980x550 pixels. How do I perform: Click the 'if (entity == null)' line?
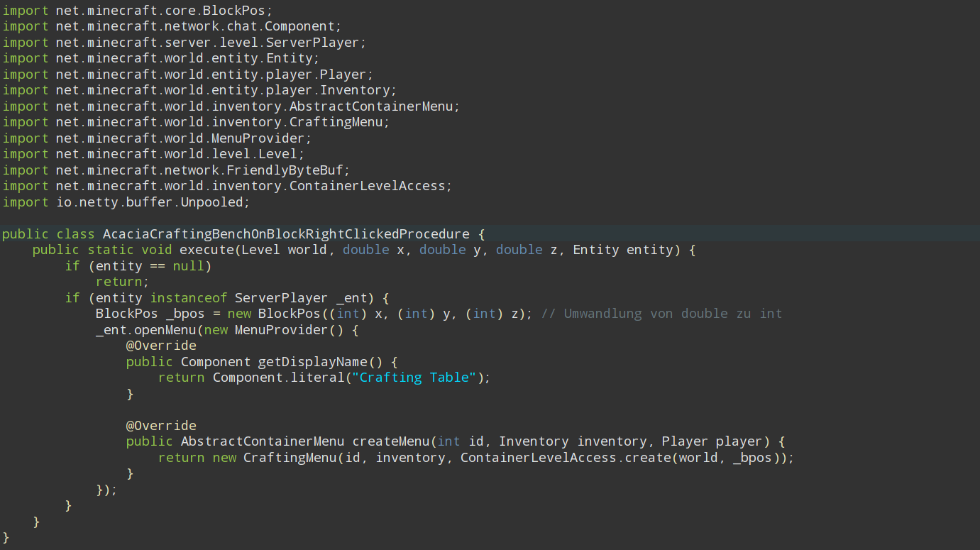click(138, 266)
